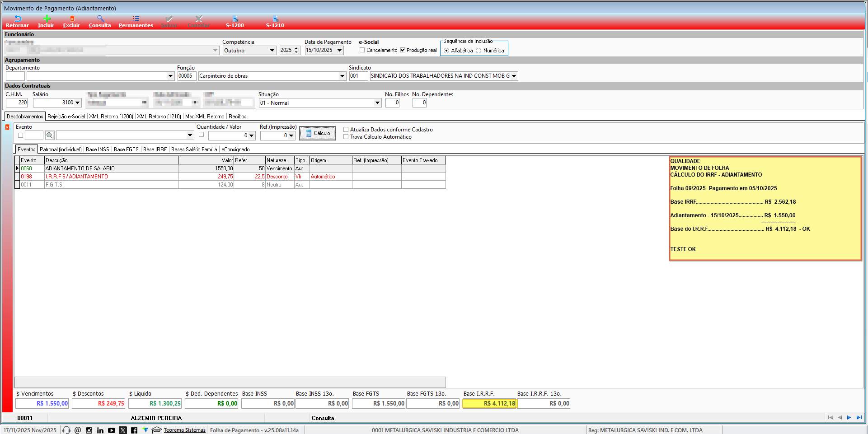868x434 pixels.
Task: Open the Rejeição e-Social tab
Action: pyautogui.click(x=66, y=117)
